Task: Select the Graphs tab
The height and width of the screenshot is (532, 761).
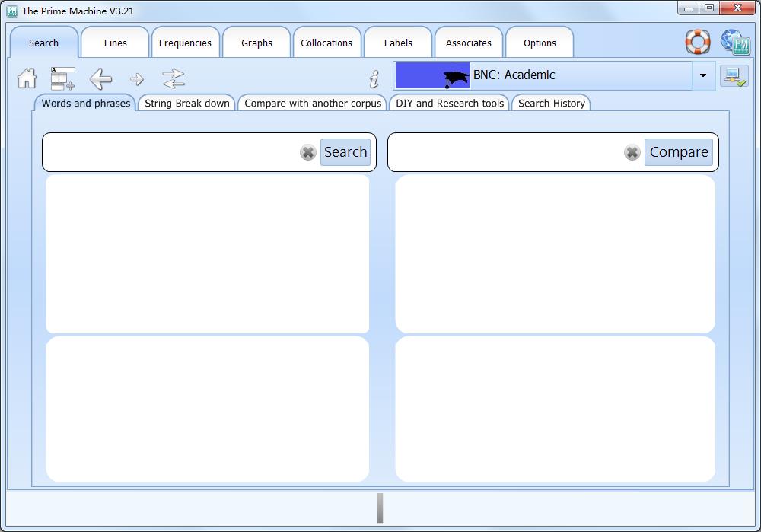Action: [256, 43]
